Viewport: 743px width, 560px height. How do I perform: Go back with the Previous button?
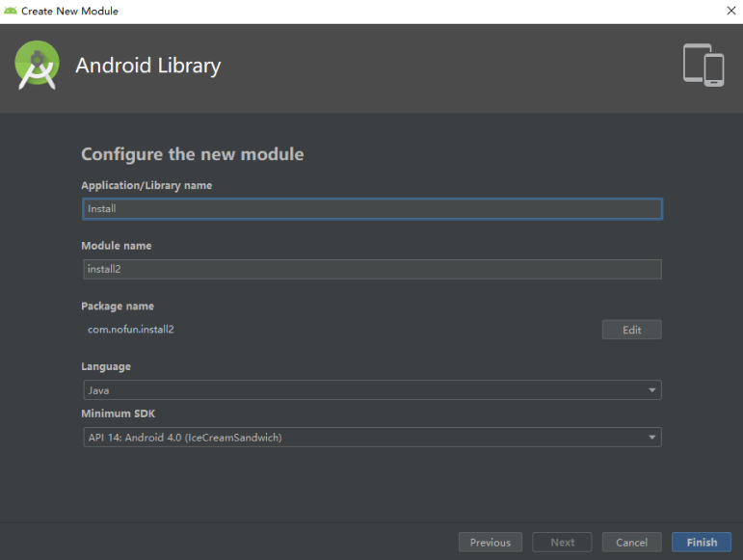(490, 542)
